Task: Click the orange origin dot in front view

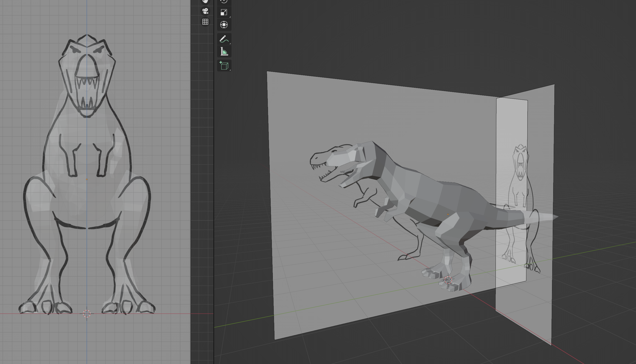Action: 87,179
